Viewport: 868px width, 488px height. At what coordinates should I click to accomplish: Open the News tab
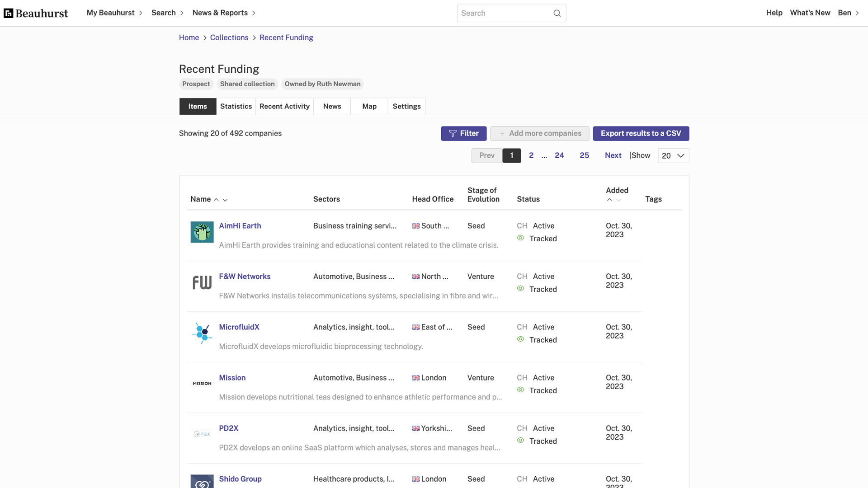[x=332, y=106]
